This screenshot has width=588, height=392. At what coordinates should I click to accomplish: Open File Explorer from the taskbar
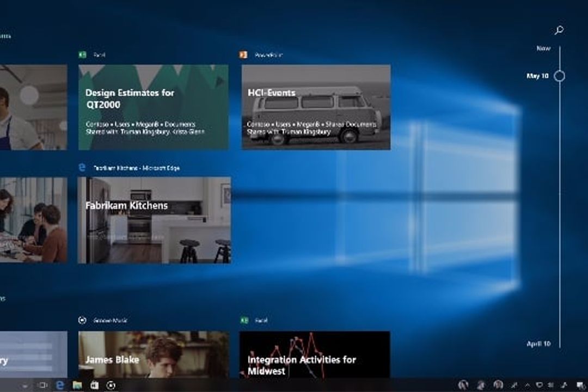tap(77, 385)
